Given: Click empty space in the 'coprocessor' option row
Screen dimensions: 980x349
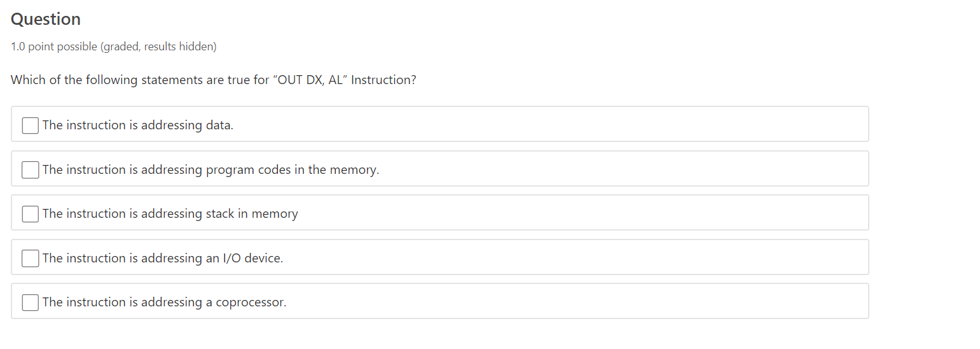Looking at the screenshot, I should tap(572, 303).
